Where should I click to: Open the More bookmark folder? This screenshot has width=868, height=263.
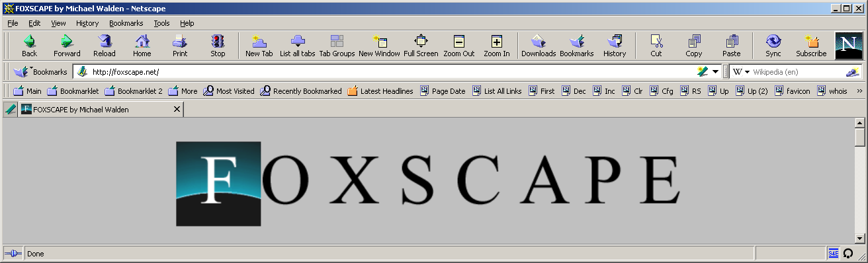coord(183,91)
